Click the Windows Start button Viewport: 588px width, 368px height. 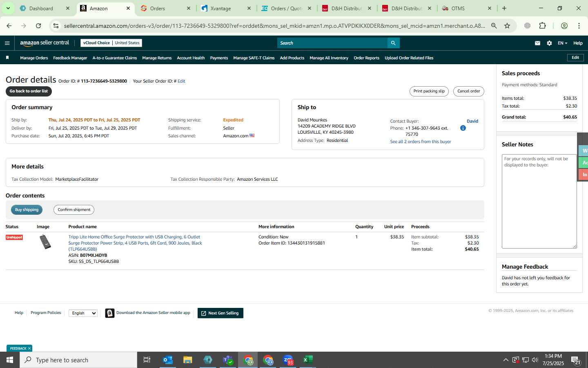pyautogui.click(x=10, y=360)
